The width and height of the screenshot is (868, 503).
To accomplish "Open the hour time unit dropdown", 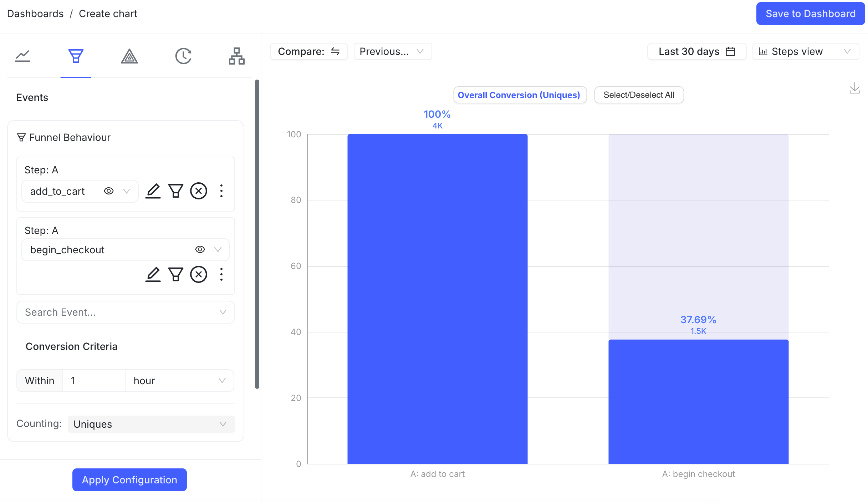I will [x=179, y=381].
